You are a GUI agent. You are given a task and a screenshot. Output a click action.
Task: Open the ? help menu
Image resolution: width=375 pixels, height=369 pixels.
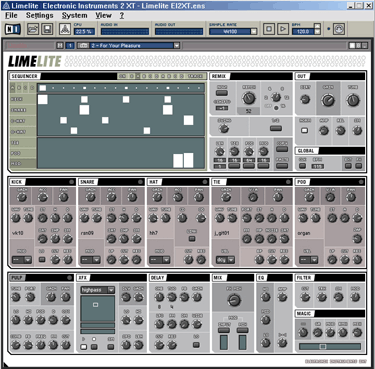[x=122, y=15]
